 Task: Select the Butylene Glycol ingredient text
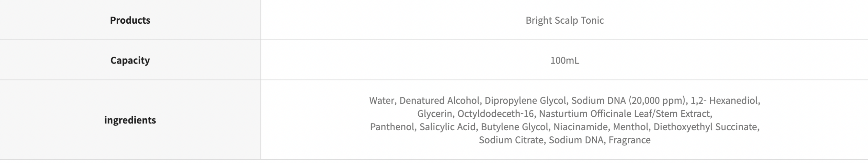click(x=514, y=127)
